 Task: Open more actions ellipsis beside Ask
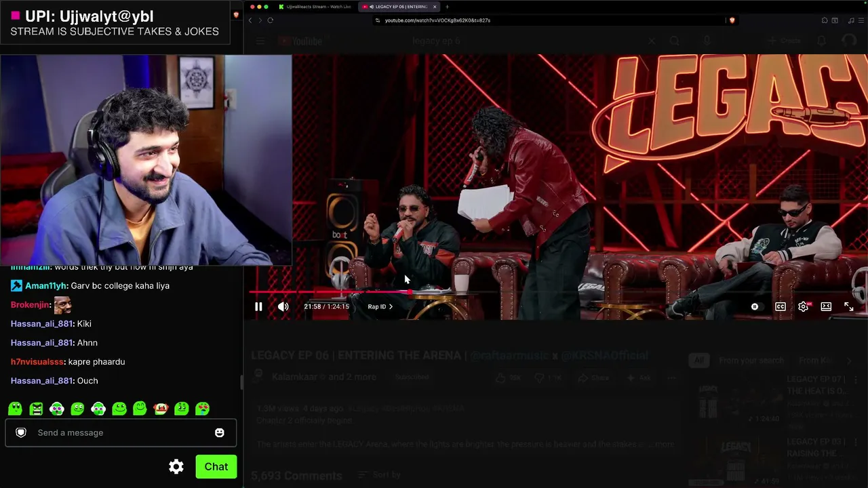(671, 378)
